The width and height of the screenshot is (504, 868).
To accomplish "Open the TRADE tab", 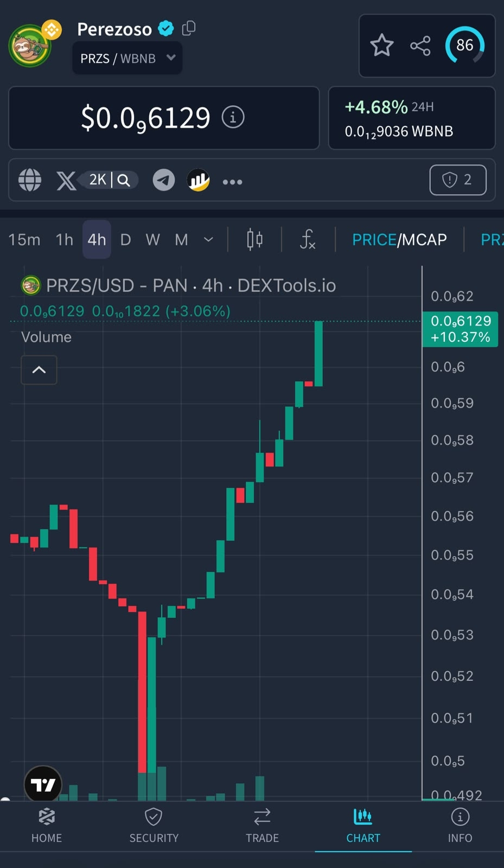I will [x=262, y=826].
